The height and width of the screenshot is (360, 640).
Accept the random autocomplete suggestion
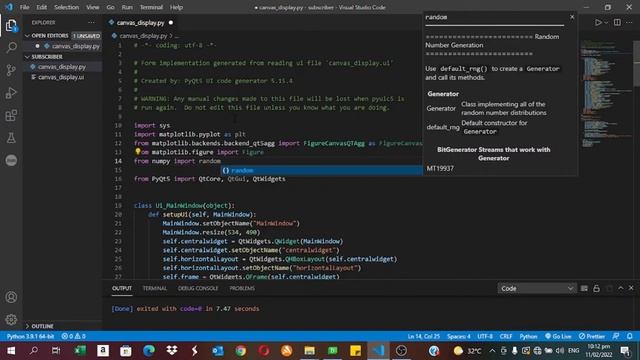322,170
